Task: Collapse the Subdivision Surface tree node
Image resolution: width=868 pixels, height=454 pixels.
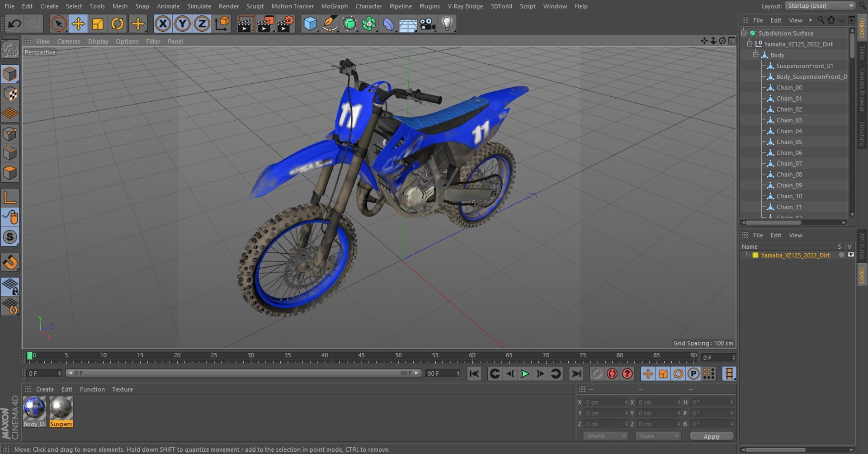Action: coord(744,33)
